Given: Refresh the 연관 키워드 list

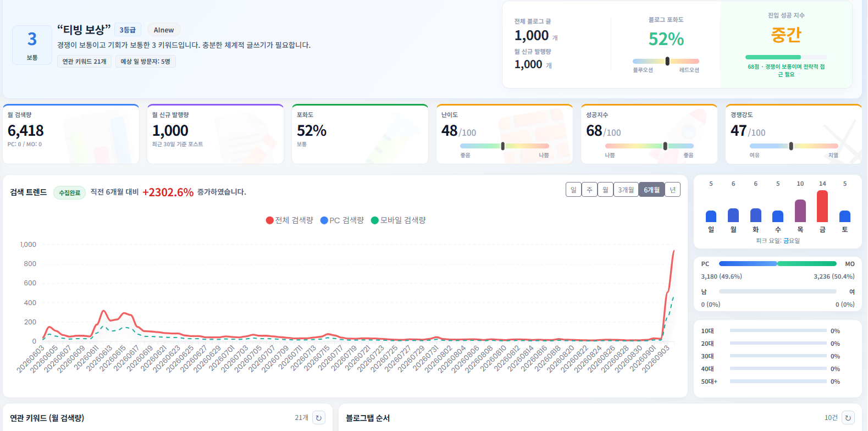Looking at the screenshot, I should coord(319,418).
